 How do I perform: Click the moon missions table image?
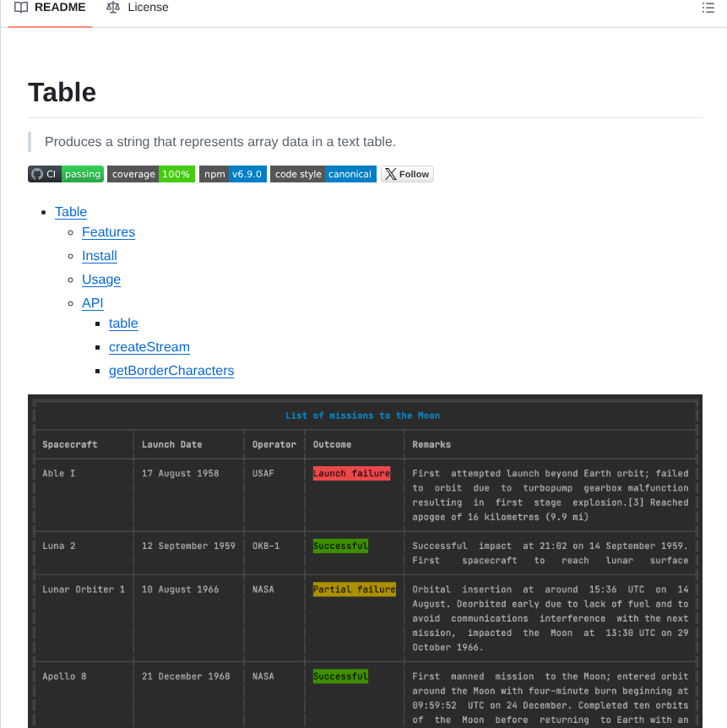[364, 557]
